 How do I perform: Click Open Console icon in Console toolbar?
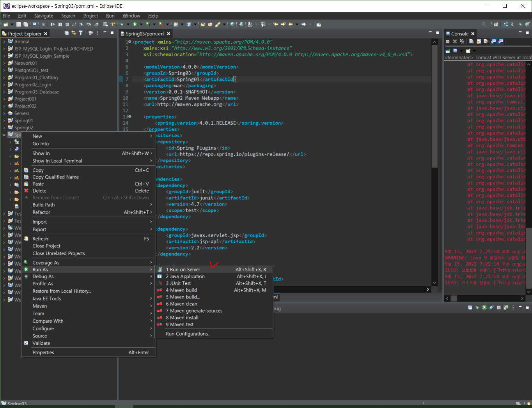[468, 51]
